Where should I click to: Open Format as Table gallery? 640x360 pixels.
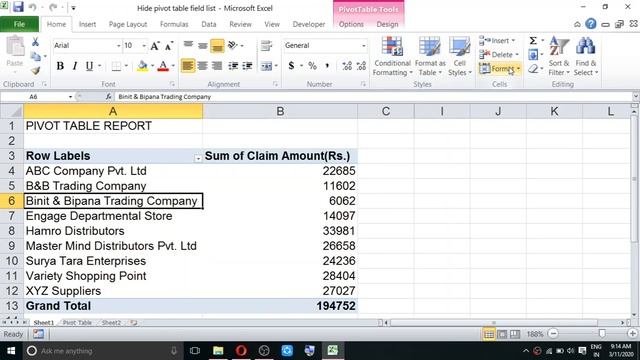click(x=430, y=56)
